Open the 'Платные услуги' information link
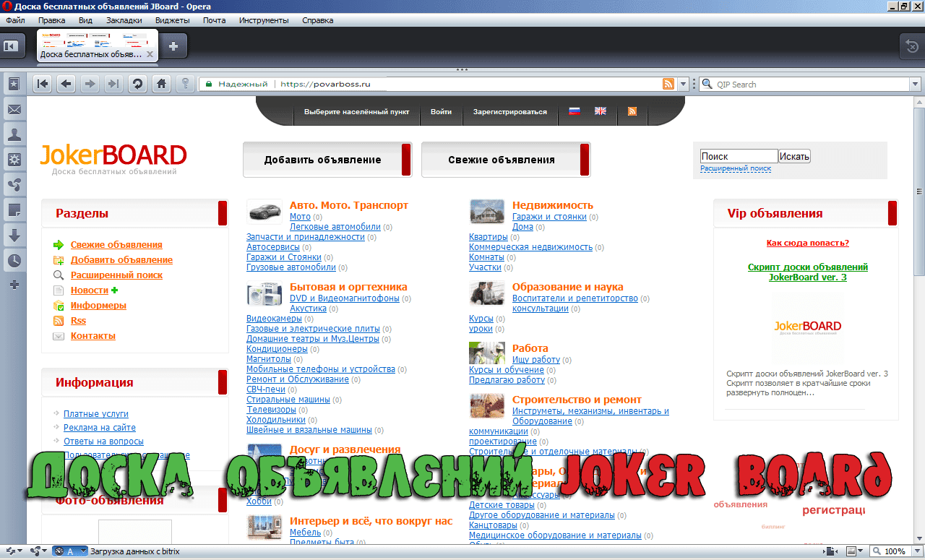The height and width of the screenshot is (560, 925). point(96,414)
